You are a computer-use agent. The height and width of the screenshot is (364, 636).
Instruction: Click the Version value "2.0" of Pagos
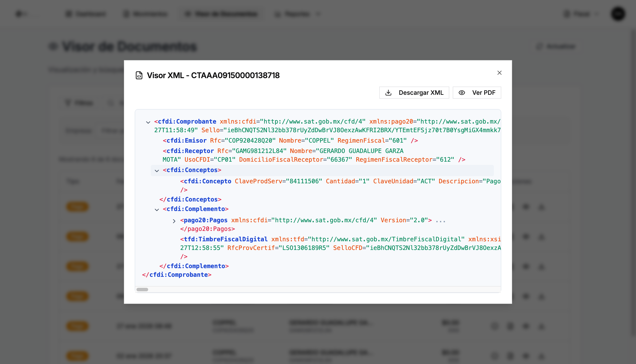[419, 220]
